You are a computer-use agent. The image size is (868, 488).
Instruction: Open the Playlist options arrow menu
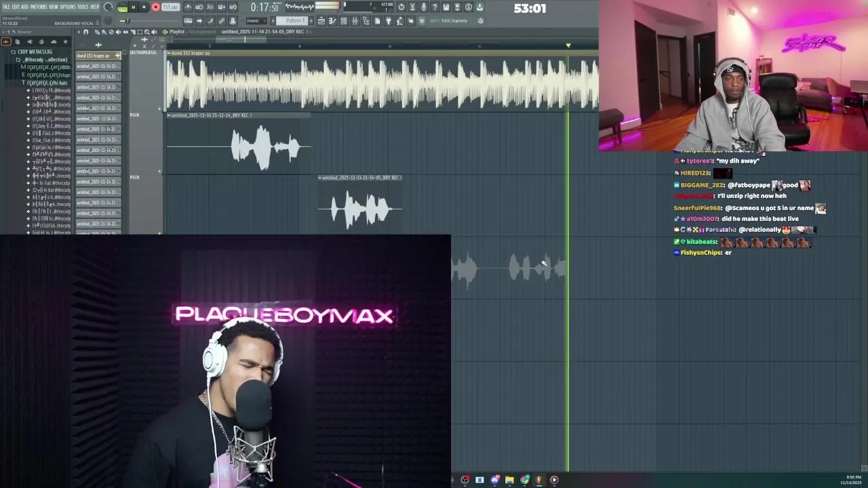79,32
